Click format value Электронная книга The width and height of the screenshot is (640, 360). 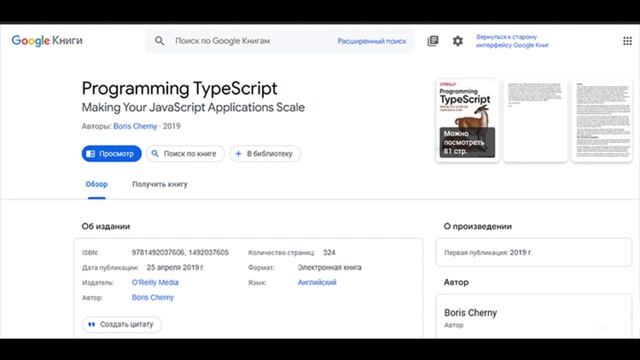click(330, 268)
